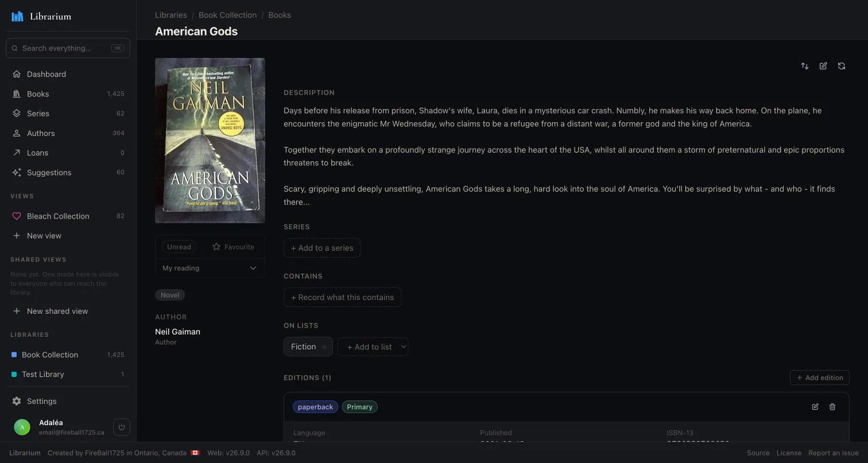The height and width of the screenshot is (463, 868).
Task: Open Settings gear icon
Action: pos(17,401)
